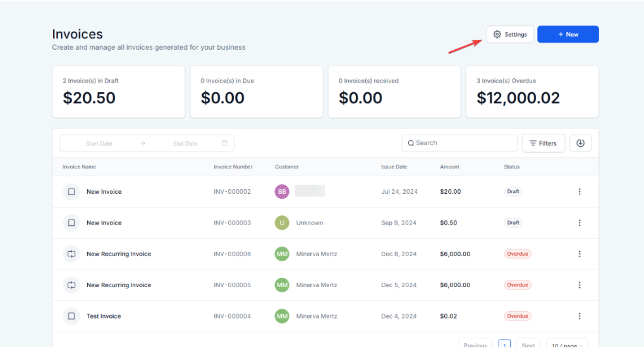Viewport: 644px width, 349px height.
Task: Click the download export icon button
Action: pyautogui.click(x=580, y=143)
